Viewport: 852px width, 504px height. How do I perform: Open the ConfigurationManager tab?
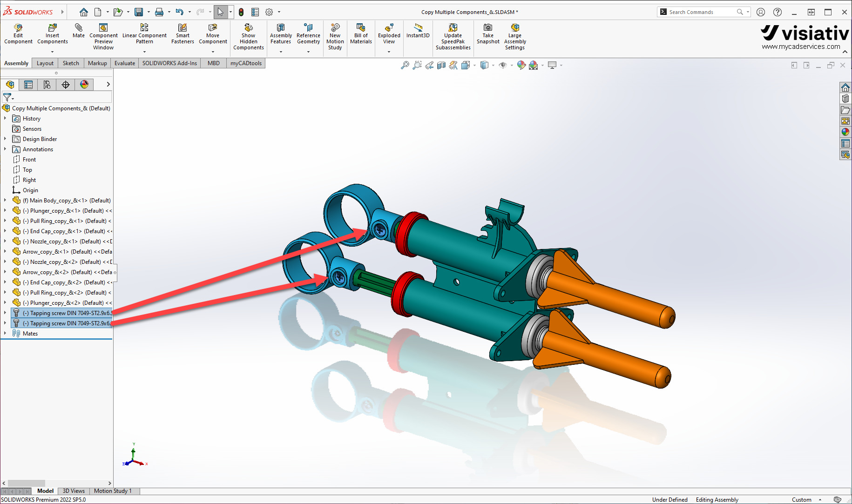(x=47, y=84)
